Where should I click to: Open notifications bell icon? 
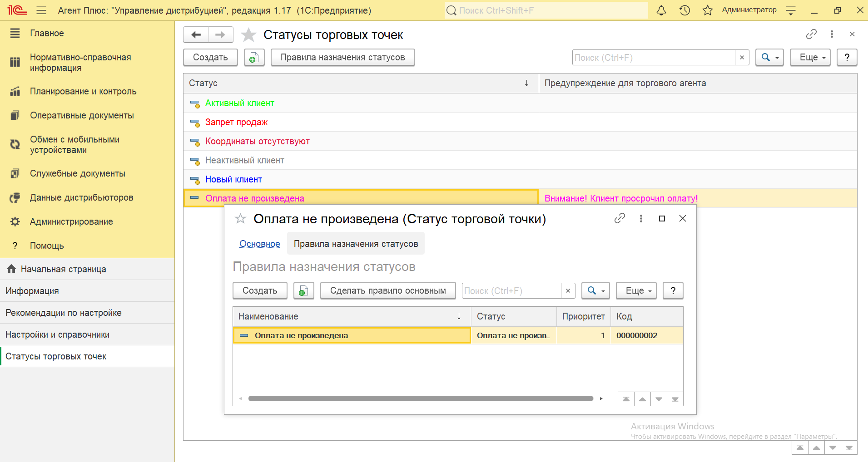(x=661, y=10)
